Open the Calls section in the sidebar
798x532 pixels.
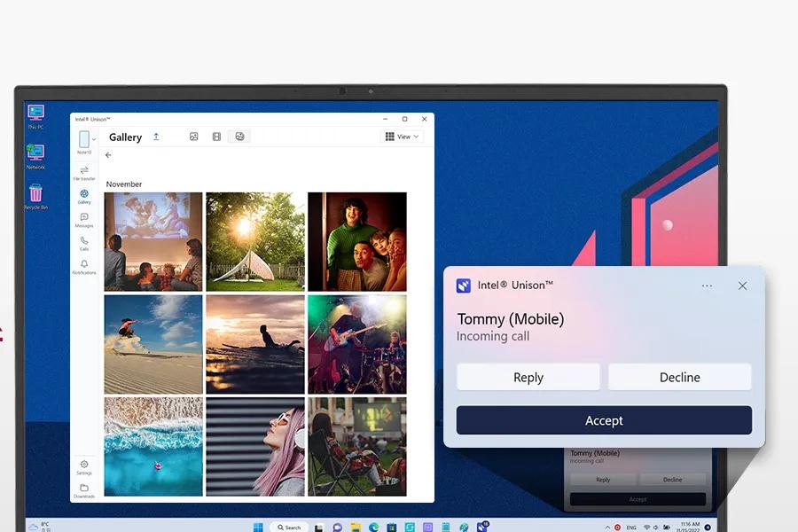pyautogui.click(x=84, y=242)
